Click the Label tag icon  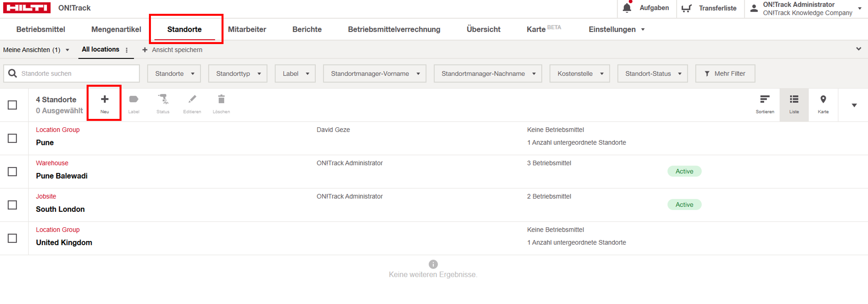tap(134, 99)
